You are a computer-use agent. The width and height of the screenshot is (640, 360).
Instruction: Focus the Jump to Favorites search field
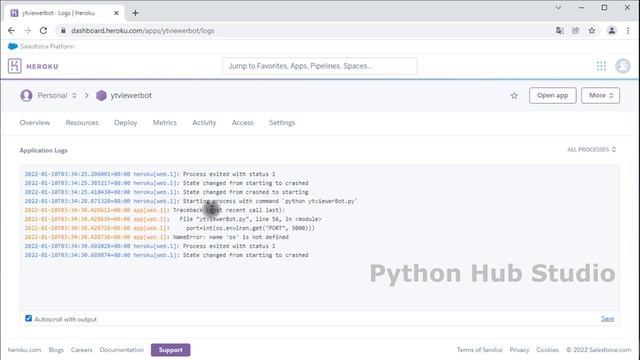320,66
